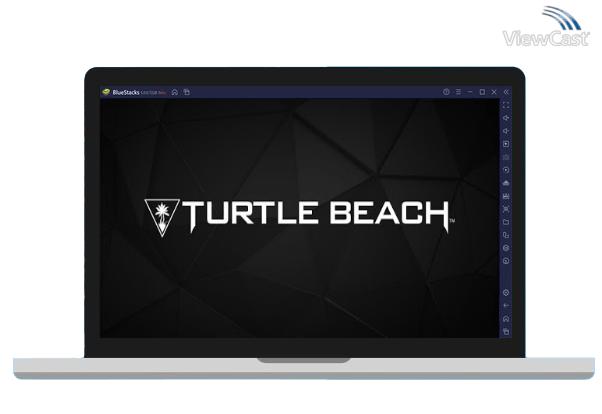Click the circular play sidebar icon

click(506, 170)
